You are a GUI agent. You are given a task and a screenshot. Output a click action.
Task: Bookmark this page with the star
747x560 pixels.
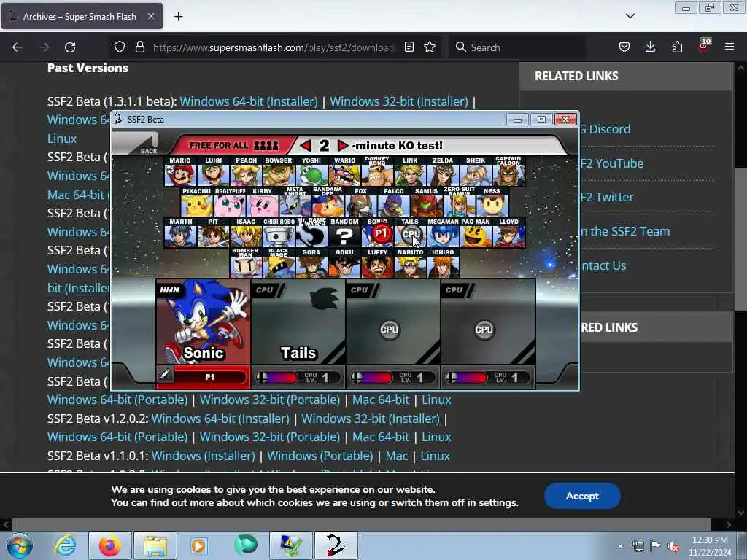[430, 47]
